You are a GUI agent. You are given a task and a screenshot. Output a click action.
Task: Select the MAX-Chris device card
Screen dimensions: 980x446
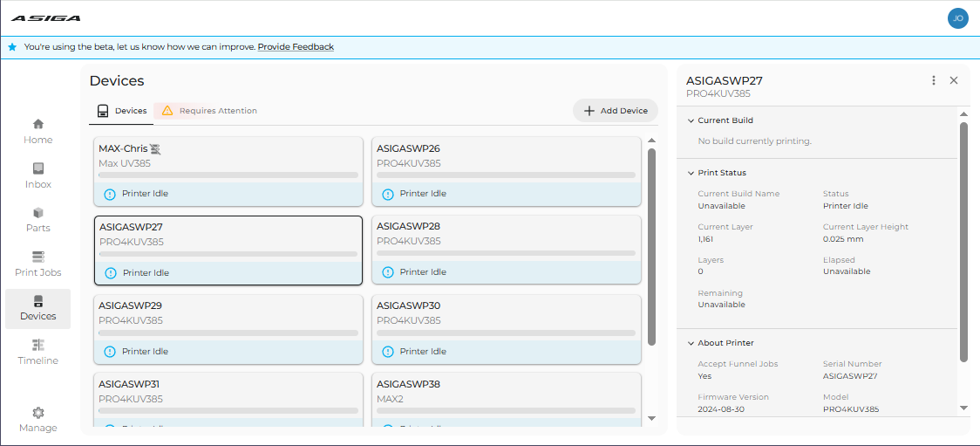pos(228,171)
